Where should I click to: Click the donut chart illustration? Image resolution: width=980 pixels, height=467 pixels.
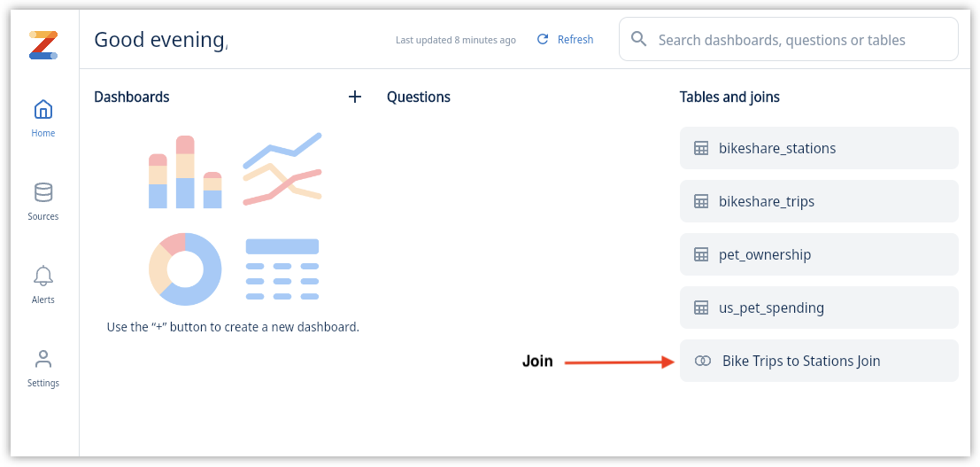click(185, 269)
